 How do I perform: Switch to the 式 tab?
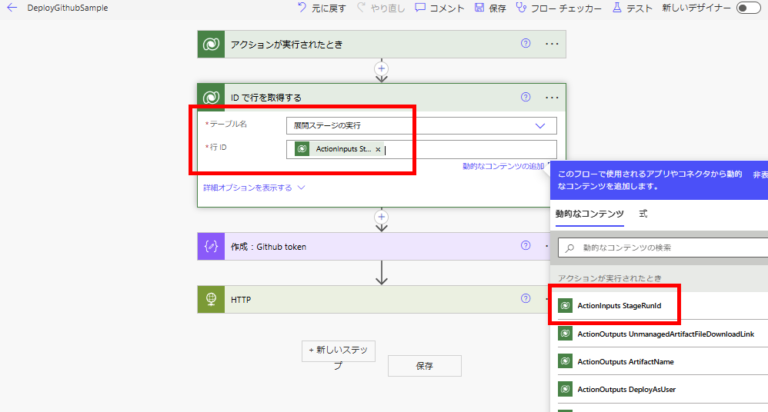click(644, 214)
